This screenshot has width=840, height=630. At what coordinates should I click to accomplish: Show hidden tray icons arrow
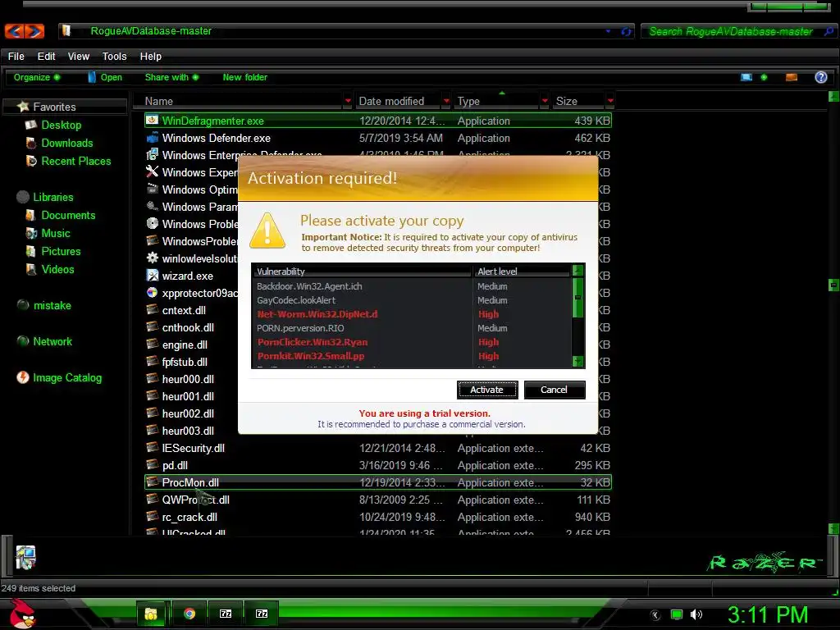click(x=655, y=615)
